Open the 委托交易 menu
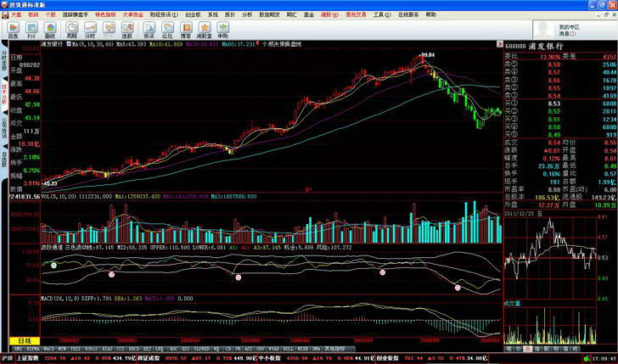Image resolution: width=618 pixels, height=364 pixels. coord(357,14)
